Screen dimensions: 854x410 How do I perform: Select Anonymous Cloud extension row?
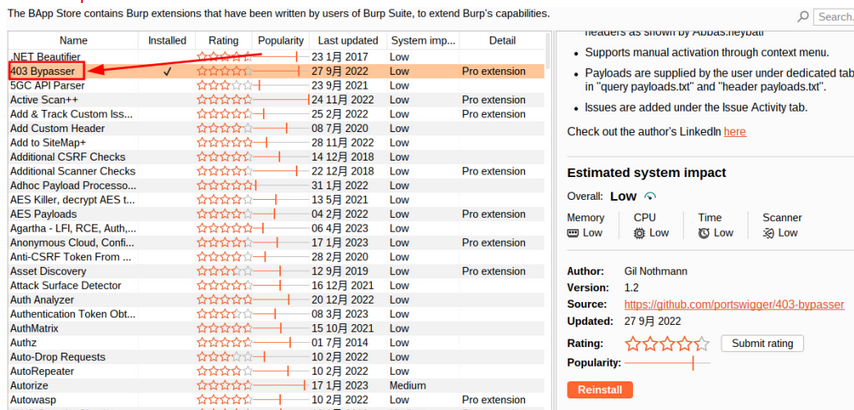coord(276,243)
